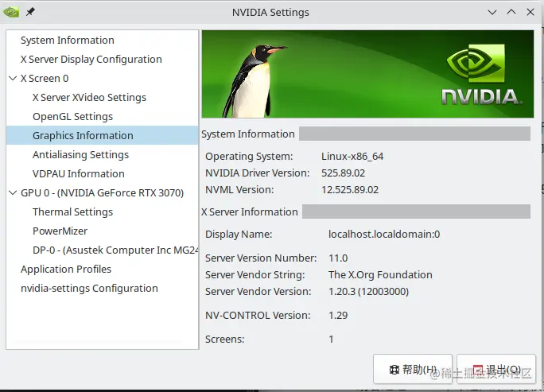Click the NVIDIA Driver Version label

pos(257,173)
